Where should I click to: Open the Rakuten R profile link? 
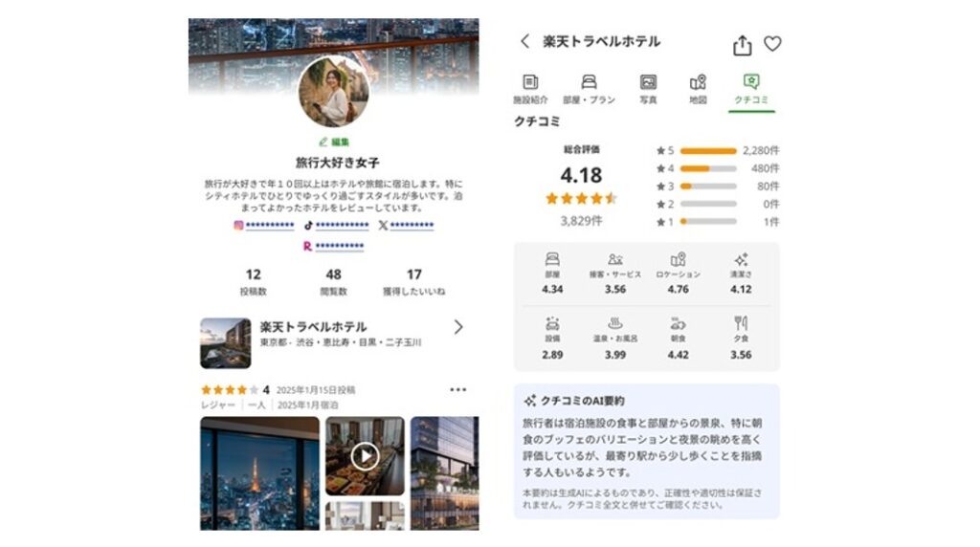pyautogui.click(x=333, y=246)
